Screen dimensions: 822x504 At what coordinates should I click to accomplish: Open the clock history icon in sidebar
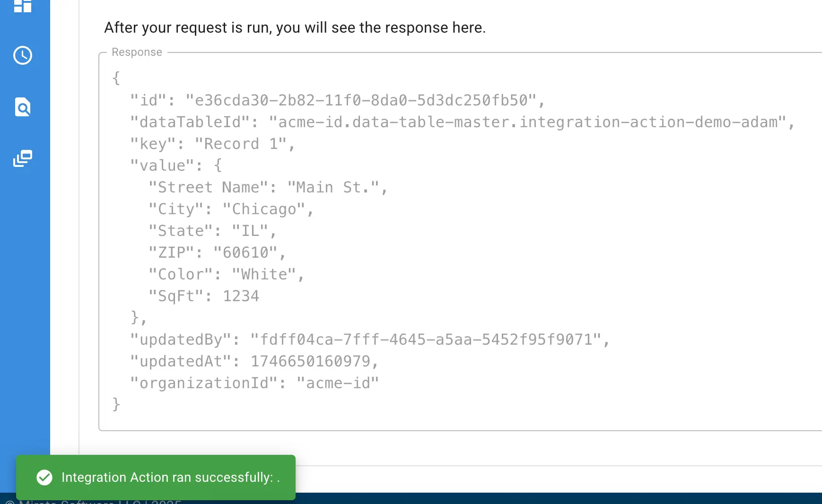23,55
